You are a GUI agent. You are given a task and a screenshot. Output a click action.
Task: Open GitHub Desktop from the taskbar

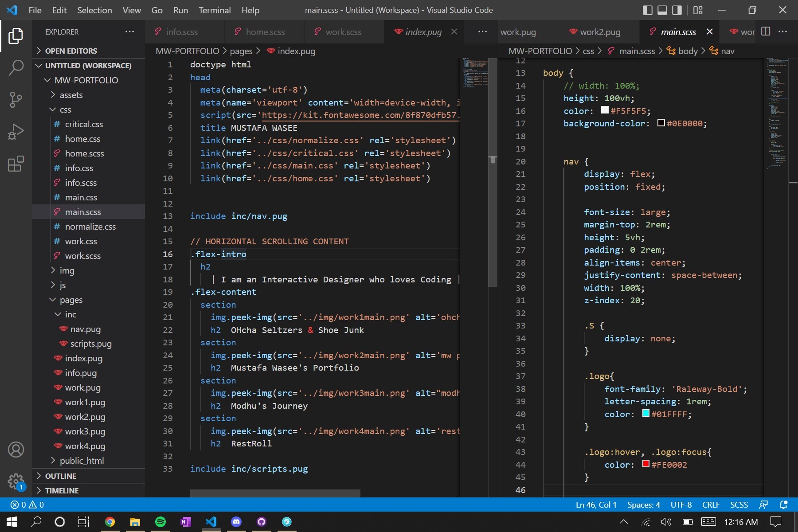pyautogui.click(x=262, y=522)
